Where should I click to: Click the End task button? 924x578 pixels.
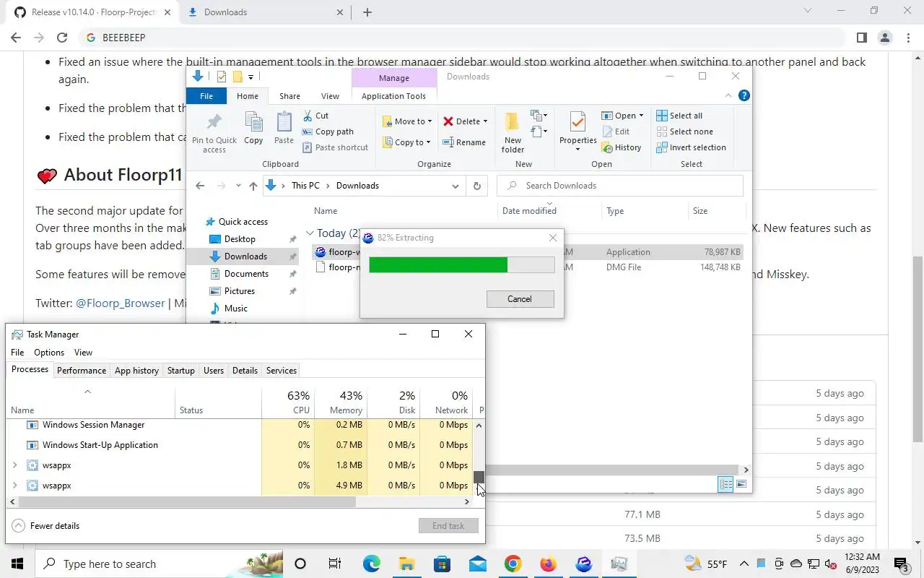[448, 526]
